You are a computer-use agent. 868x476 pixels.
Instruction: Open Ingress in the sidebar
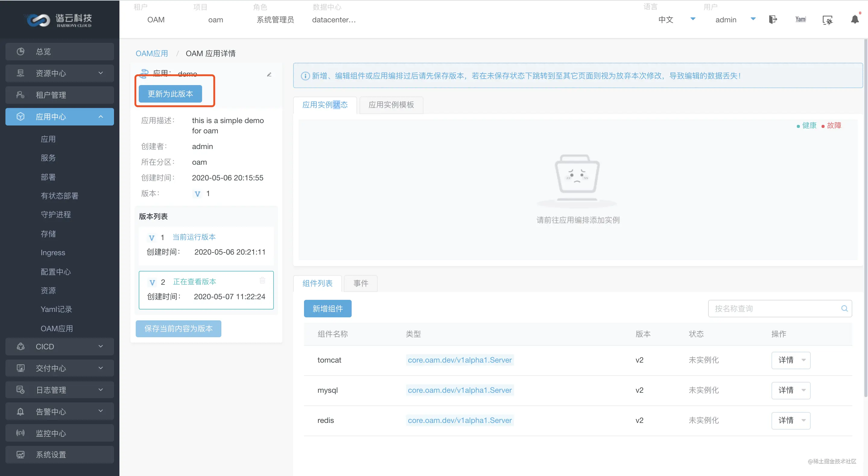pyautogui.click(x=53, y=252)
